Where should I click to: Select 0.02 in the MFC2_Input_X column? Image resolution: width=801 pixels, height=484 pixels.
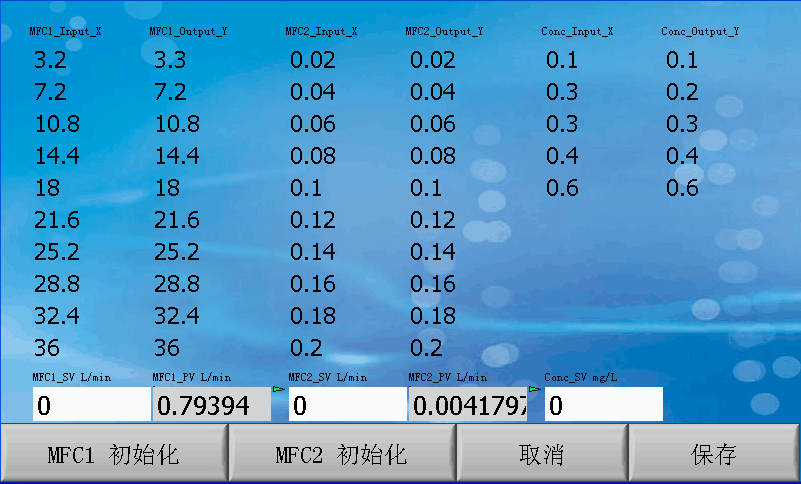[313, 61]
